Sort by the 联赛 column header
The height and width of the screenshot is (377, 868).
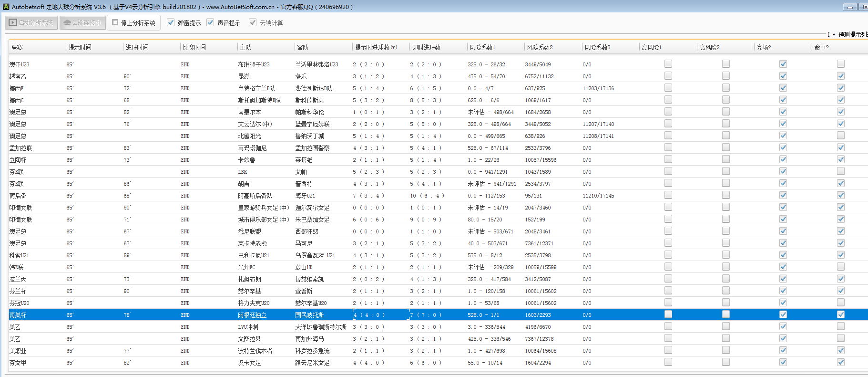pyautogui.click(x=17, y=47)
